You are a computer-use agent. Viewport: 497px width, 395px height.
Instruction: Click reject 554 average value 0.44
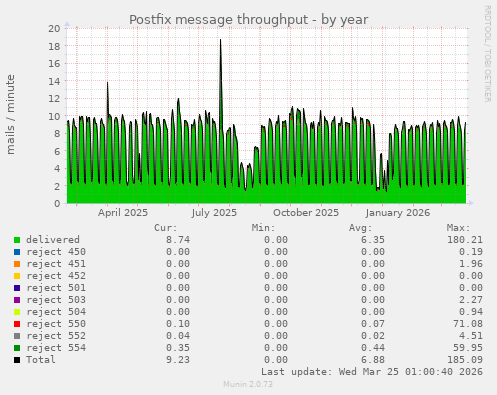[x=373, y=348]
